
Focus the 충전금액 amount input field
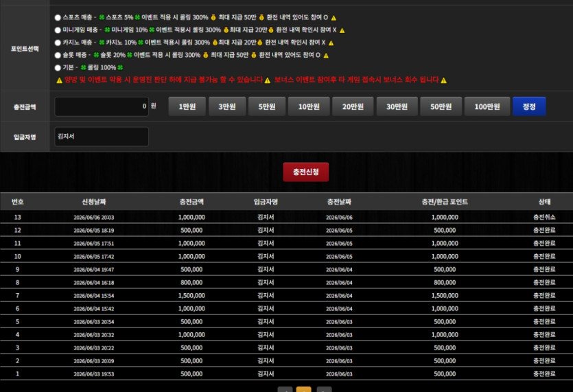(x=102, y=106)
